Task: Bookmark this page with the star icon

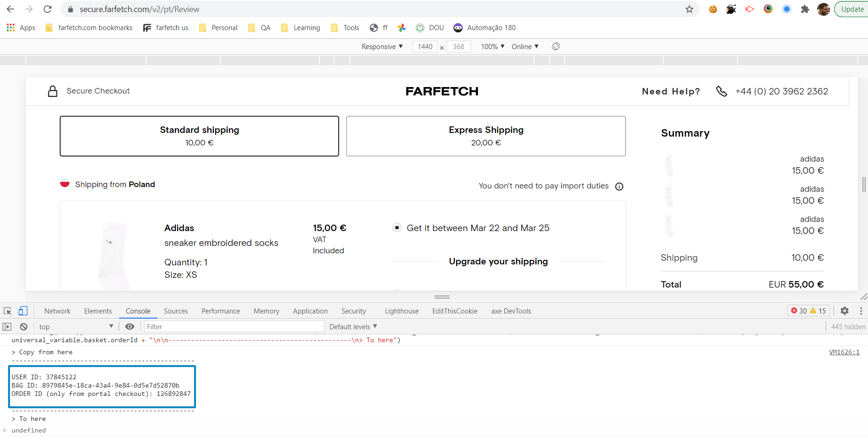Action: [689, 9]
